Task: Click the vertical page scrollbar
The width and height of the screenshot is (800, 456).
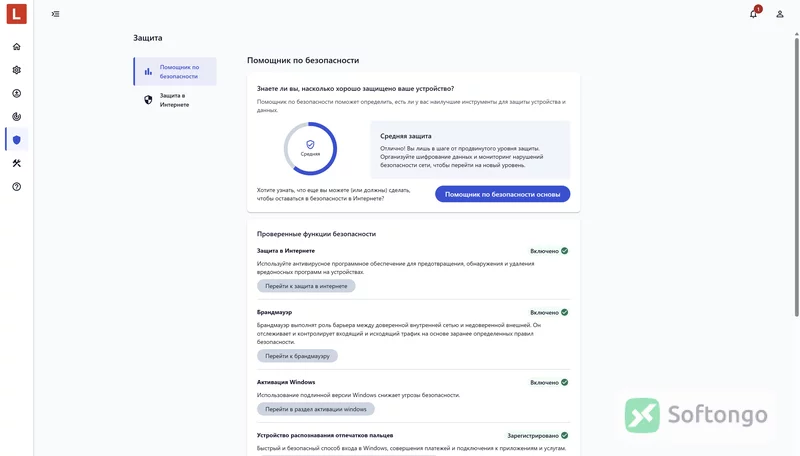Action: pos(796,175)
